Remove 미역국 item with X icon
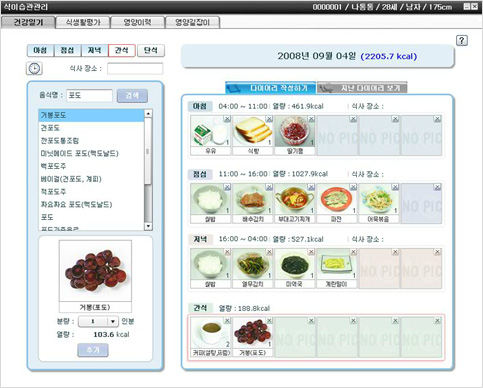Image resolution: width=483 pixels, height=388 pixels. (x=311, y=252)
